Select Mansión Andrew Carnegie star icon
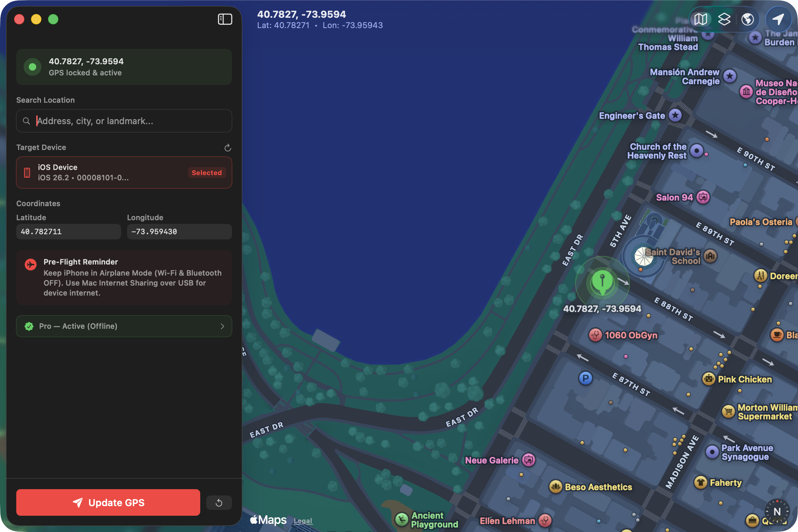Viewport: 798px width, 532px height. [730, 76]
